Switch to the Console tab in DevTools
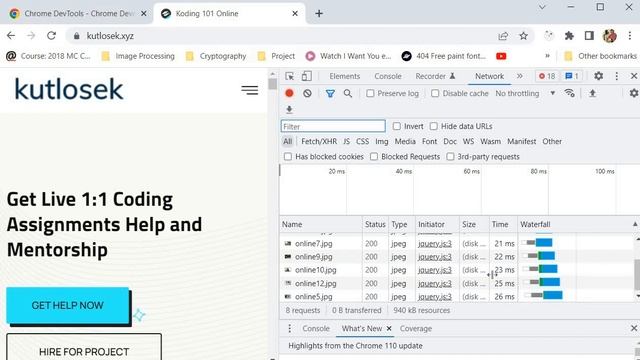The height and width of the screenshot is (360, 640). click(x=388, y=76)
